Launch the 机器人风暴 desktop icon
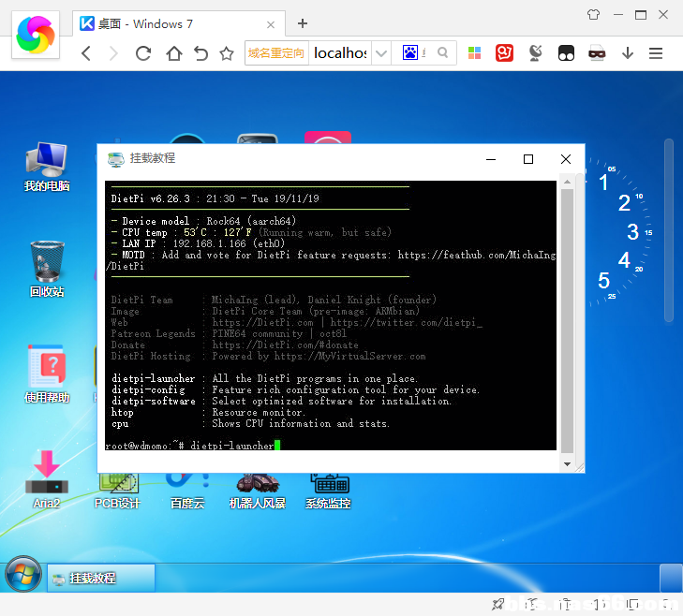The height and width of the screenshot is (616, 683). [258, 491]
